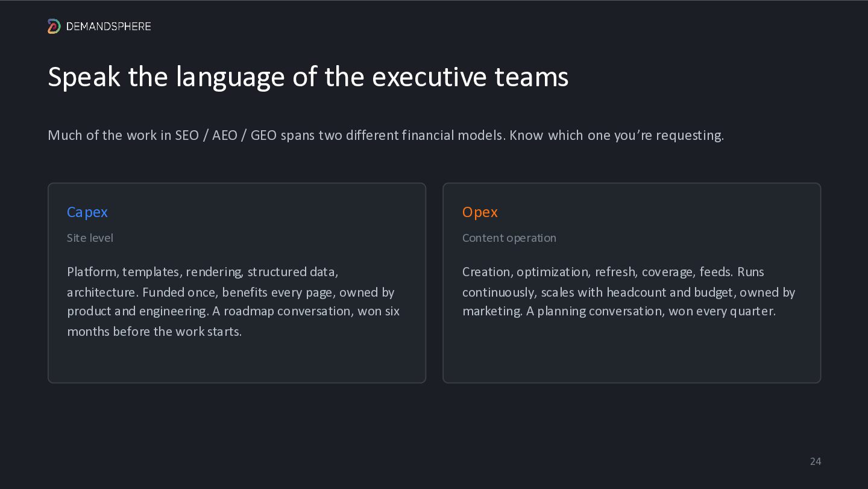Click empty area inside Capex card

pyautogui.click(x=236, y=361)
